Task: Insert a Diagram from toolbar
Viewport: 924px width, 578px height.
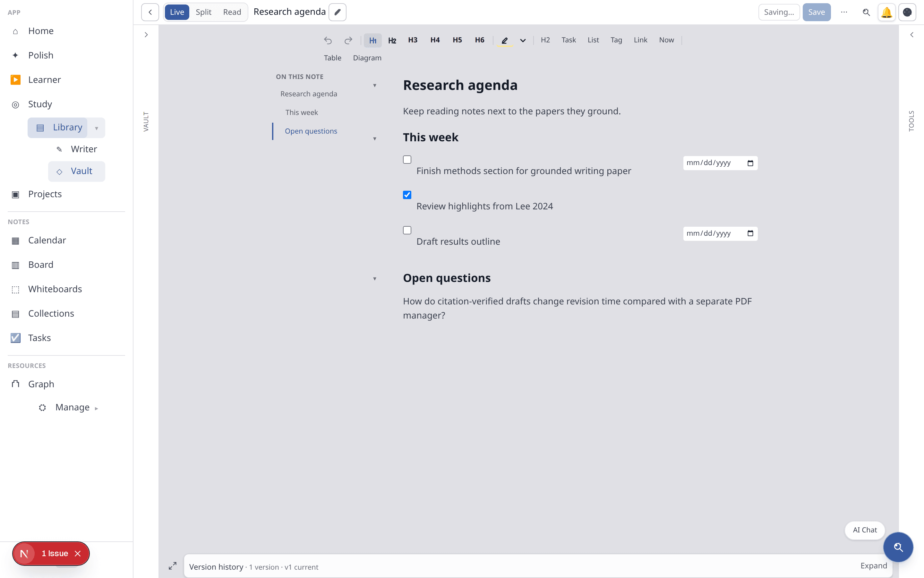Action: [x=367, y=58]
